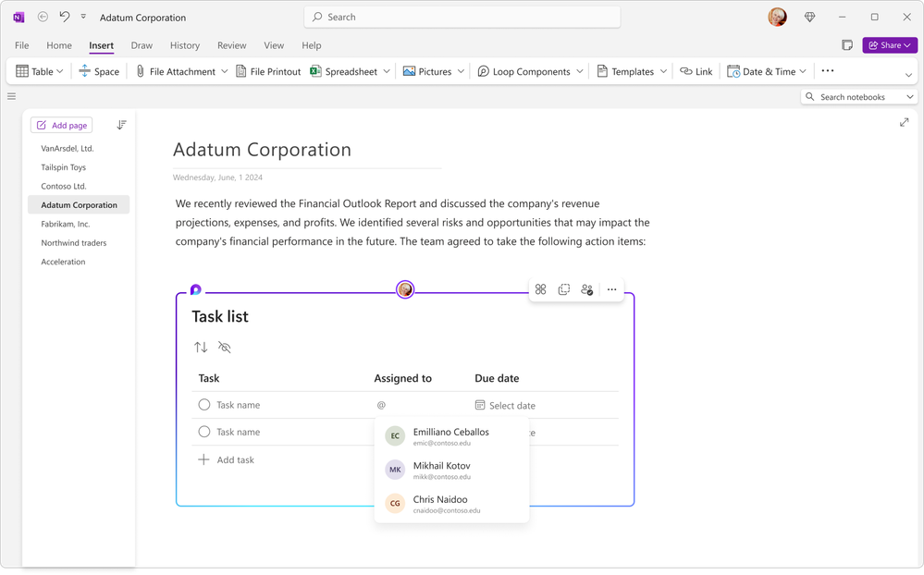The image size is (924, 575).
Task: Click File Attachment paperclip button
Action: tap(176, 71)
